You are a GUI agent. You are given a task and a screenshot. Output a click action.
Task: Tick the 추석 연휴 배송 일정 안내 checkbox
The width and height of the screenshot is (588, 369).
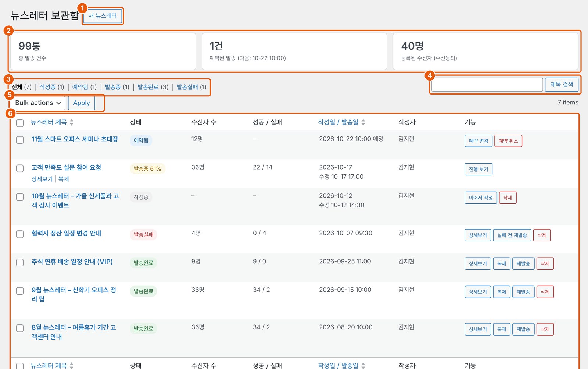20,263
